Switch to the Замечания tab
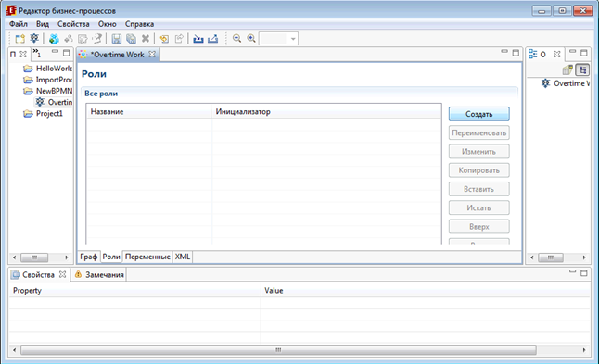 (x=100, y=275)
